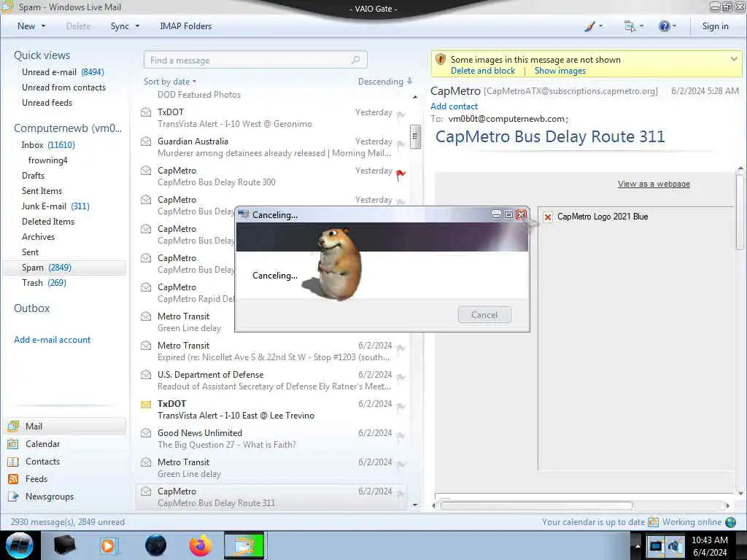Open the Sync dropdown arrow
This screenshot has height=560, width=747.
(137, 26)
